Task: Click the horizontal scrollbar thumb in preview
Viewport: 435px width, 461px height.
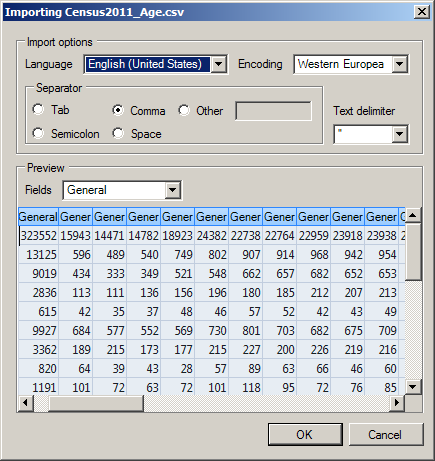Action: click(96, 403)
